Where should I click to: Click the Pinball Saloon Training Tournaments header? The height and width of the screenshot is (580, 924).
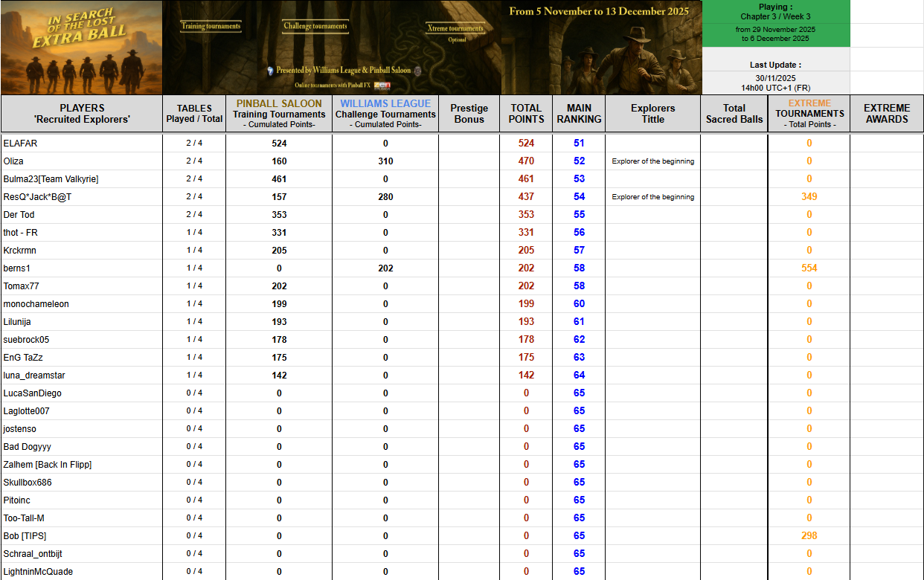pyautogui.click(x=279, y=114)
